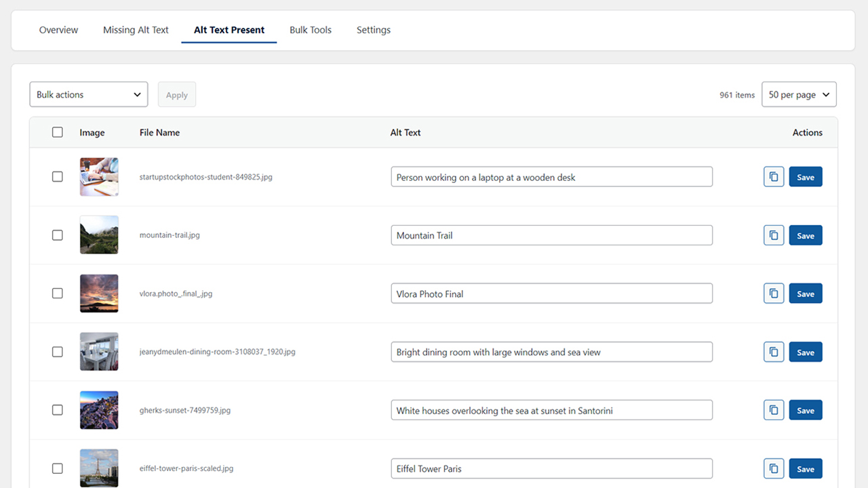Image resolution: width=868 pixels, height=488 pixels.
Task: Open the mountain trail thumbnail
Action: [99, 235]
